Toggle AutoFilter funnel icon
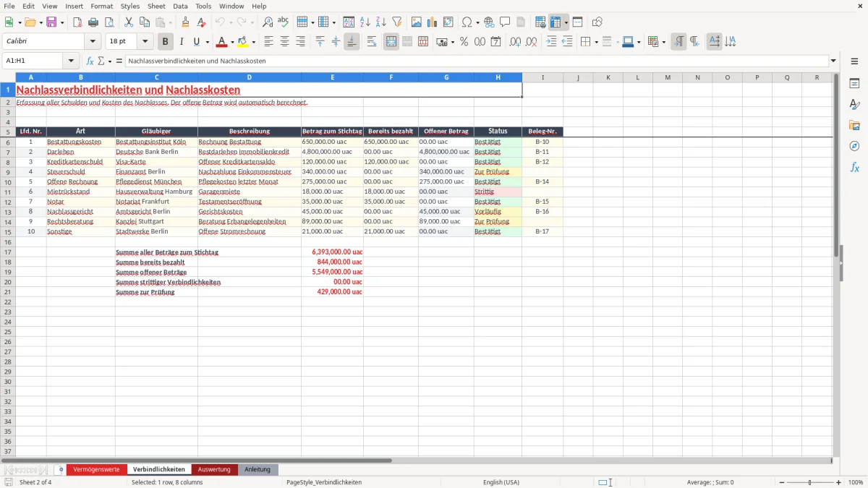 [x=397, y=22]
